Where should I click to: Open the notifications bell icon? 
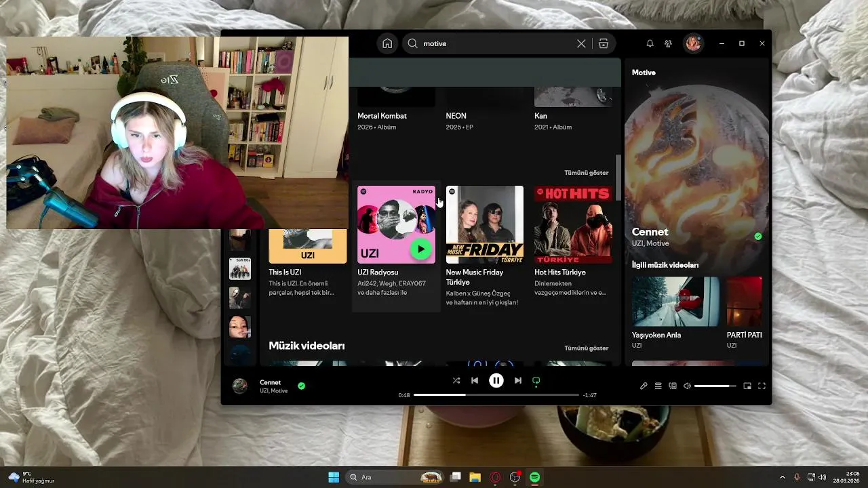(x=650, y=43)
